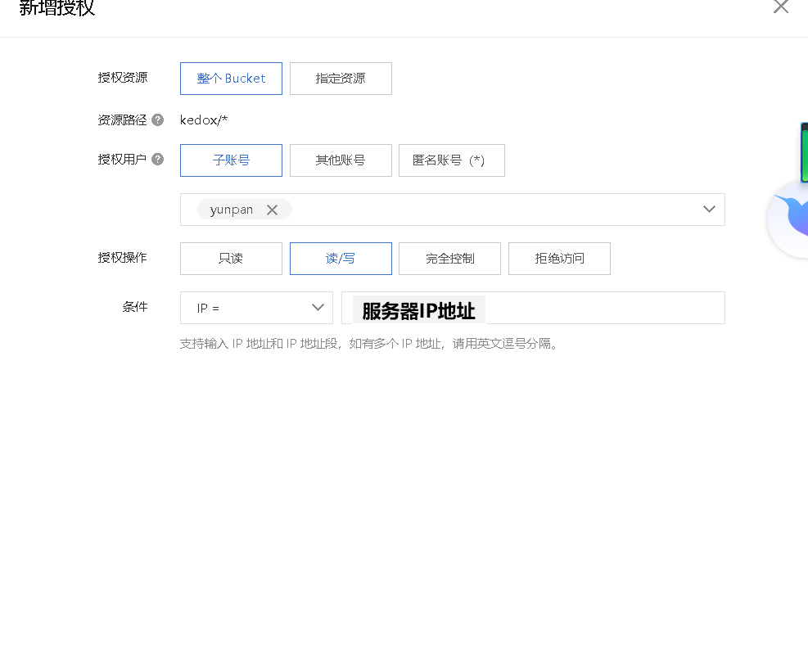Choose 子账号 as authorized user
The height and width of the screenshot is (672, 808).
(x=231, y=160)
